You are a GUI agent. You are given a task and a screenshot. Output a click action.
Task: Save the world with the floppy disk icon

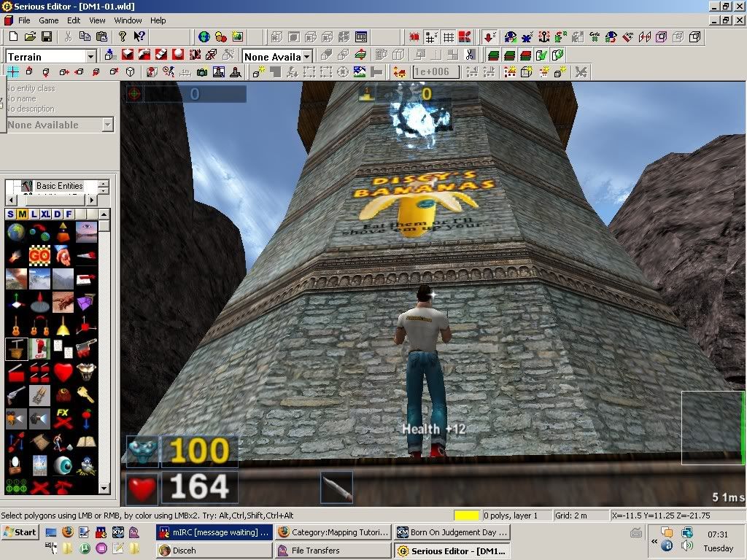click(47, 36)
